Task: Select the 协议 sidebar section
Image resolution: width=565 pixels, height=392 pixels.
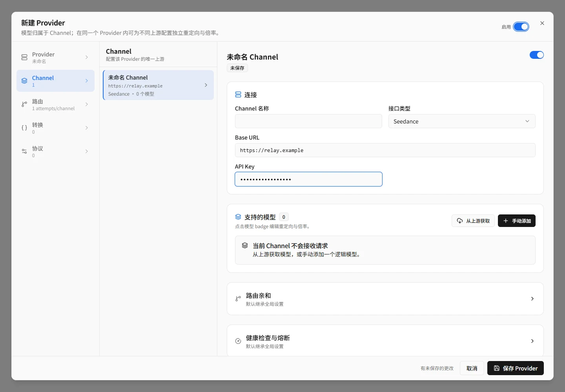Action: (x=55, y=151)
